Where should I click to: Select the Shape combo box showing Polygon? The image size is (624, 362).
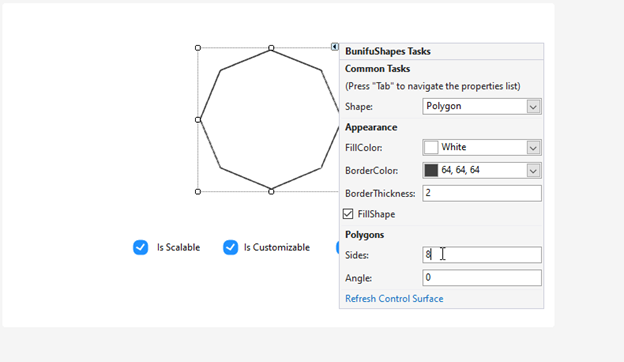(482, 107)
